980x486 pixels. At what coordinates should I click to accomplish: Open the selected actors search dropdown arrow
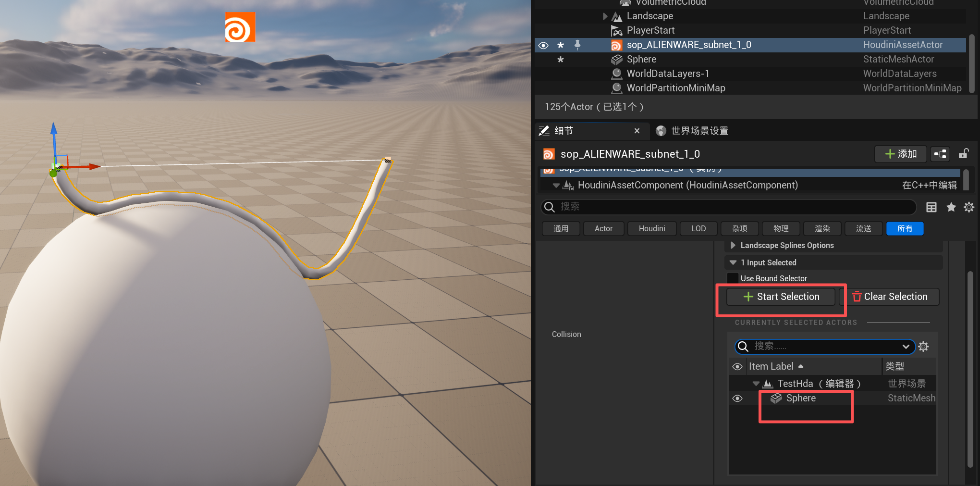[906, 347]
